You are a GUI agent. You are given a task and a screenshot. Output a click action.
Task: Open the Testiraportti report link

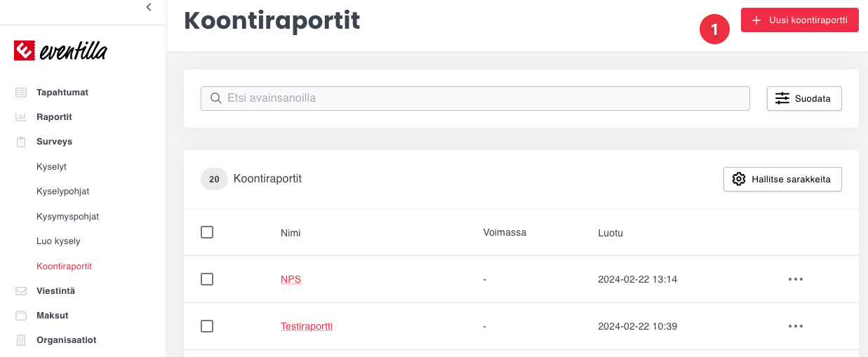(x=307, y=326)
